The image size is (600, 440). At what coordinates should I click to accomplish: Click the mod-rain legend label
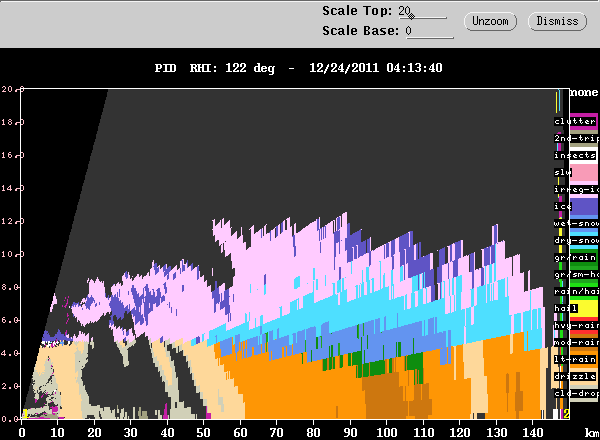point(576,342)
